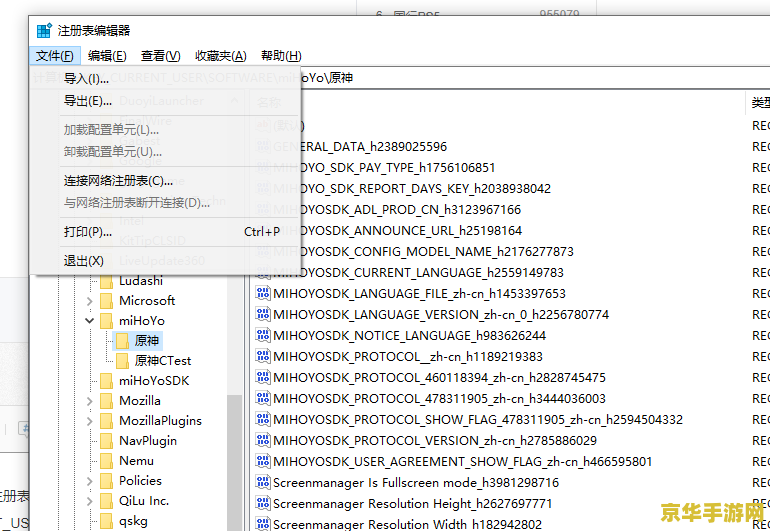The height and width of the screenshot is (531, 770).
Task: Collapse the miHoYo tree node
Action: tap(89, 321)
